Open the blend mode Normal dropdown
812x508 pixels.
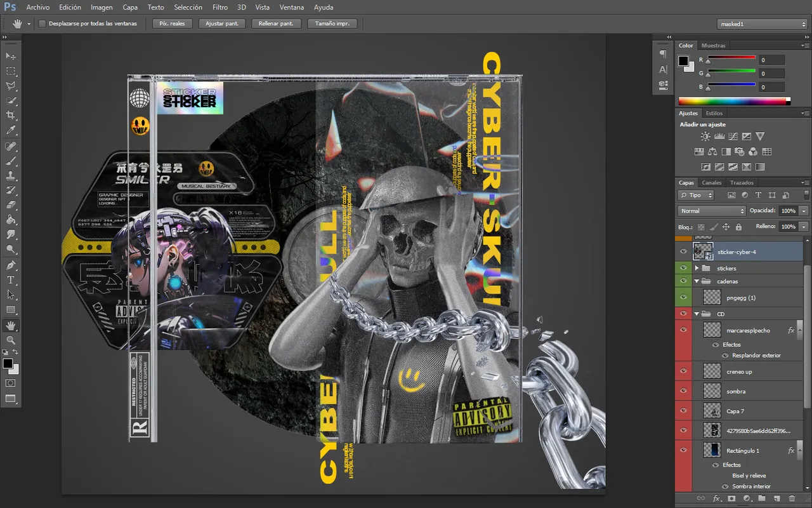[712, 211]
